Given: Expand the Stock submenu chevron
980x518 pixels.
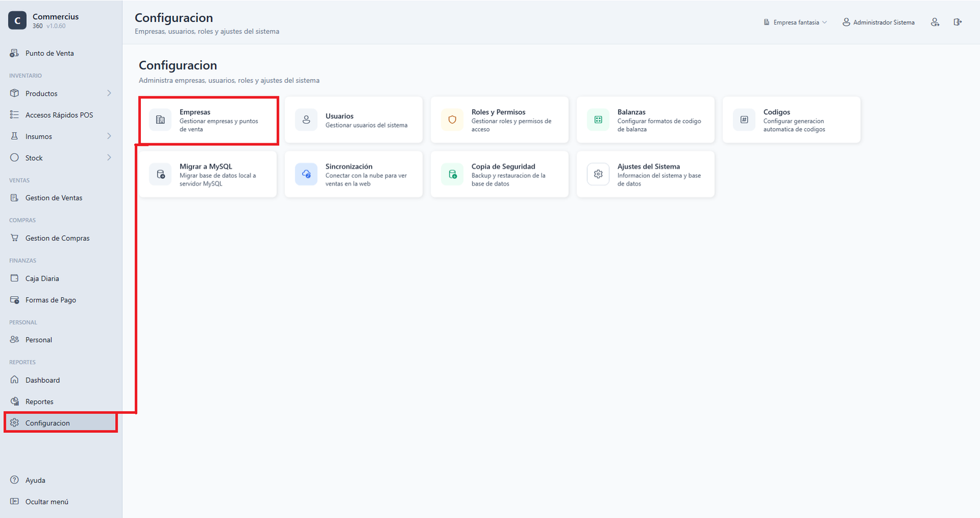Looking at the screenshot, I should [x=109, y=158].
